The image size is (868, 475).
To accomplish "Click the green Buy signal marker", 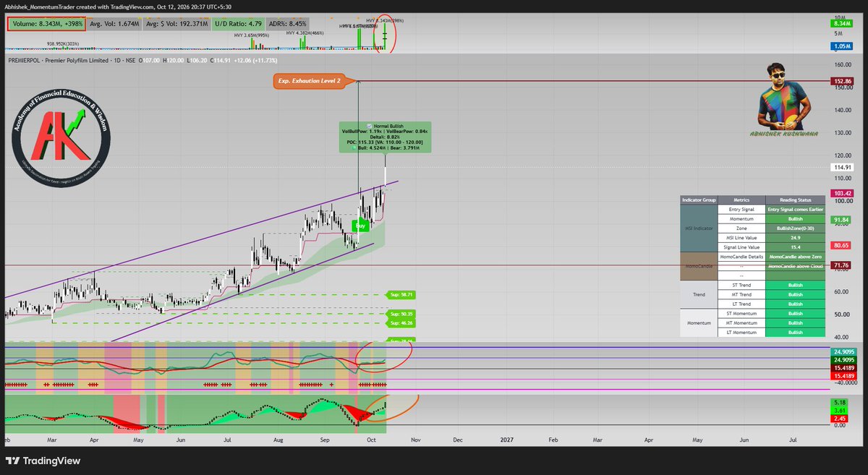I will pyautogui.click(x=361, y=226).
